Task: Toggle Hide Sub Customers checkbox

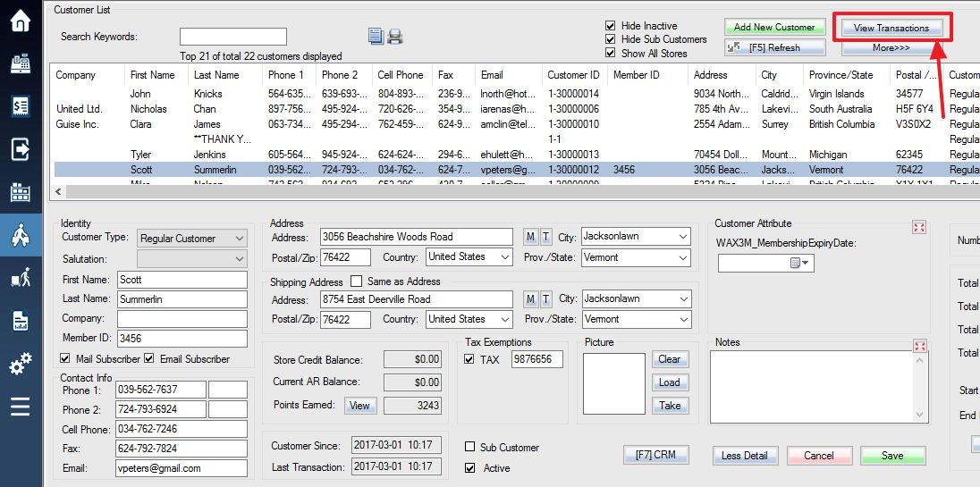Action: pyautogui.click(x=611, y=39)
